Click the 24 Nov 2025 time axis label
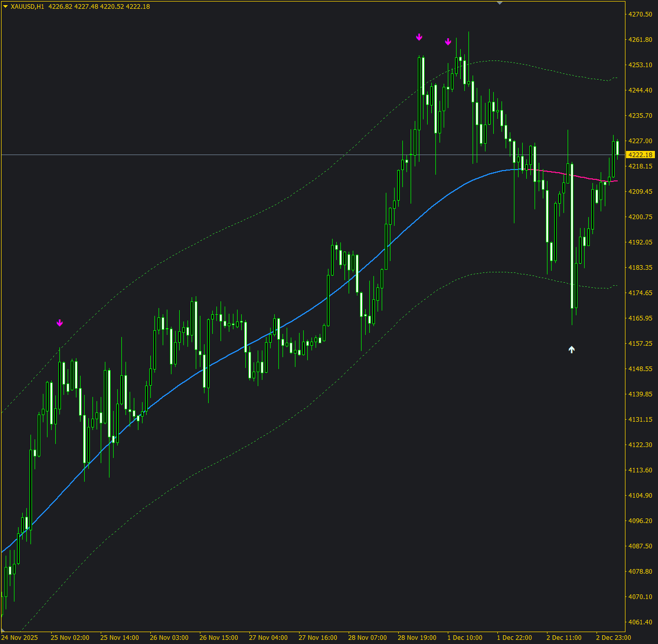 (x=20, y=637)
